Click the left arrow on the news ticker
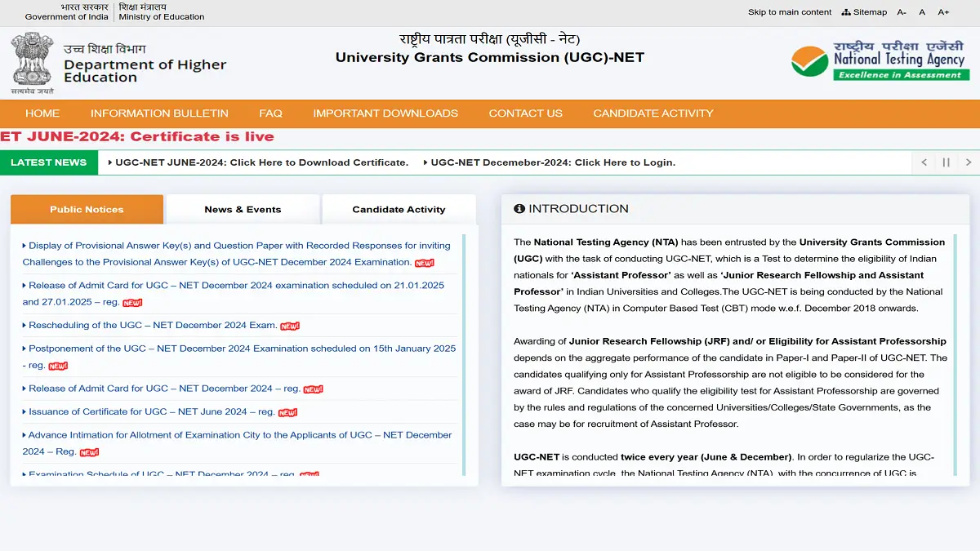This screenshot has width=980, height=551. point(924,162)
